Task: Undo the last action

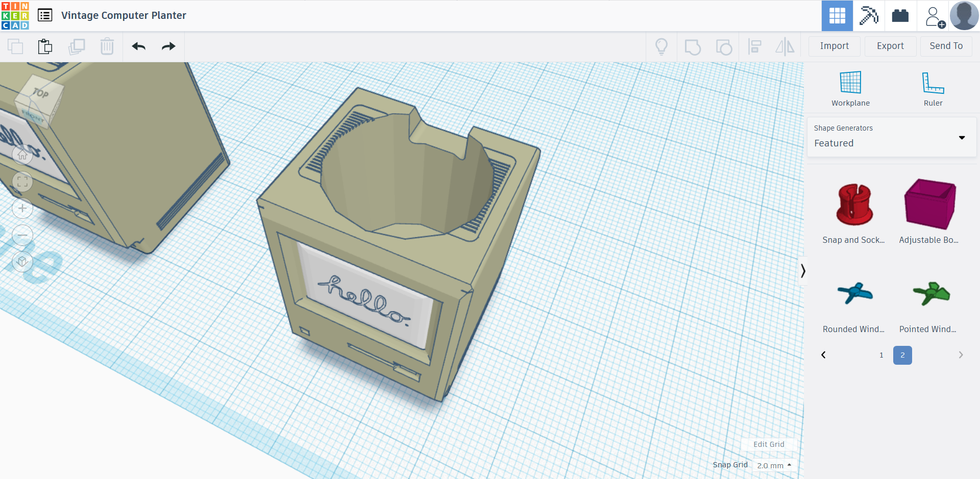Action: [x=139, y=46]
